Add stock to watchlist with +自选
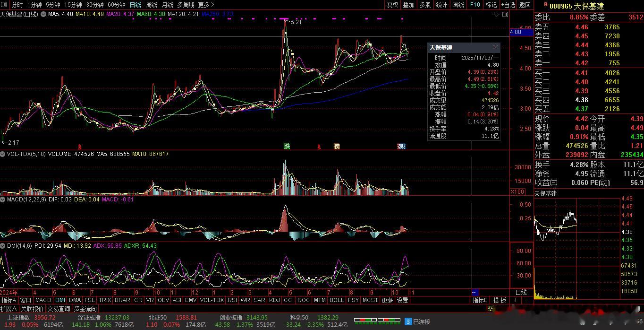644x330 pixels. tap(508, 5)
